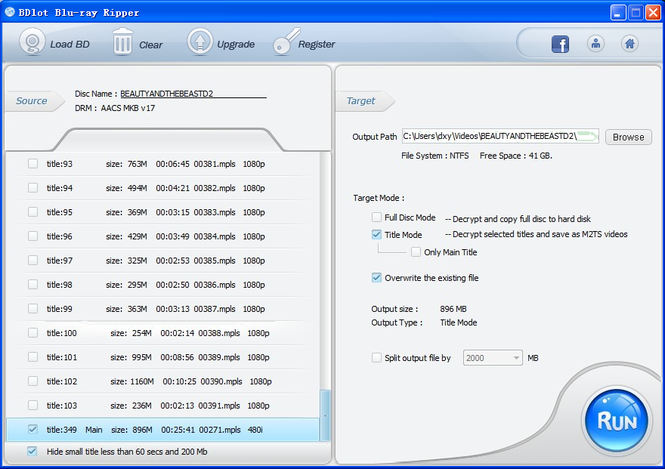Viewport: 665px width, 469px height.
Task: Click the Upgrade arrow icon
Action: click(x=200, y=42)
